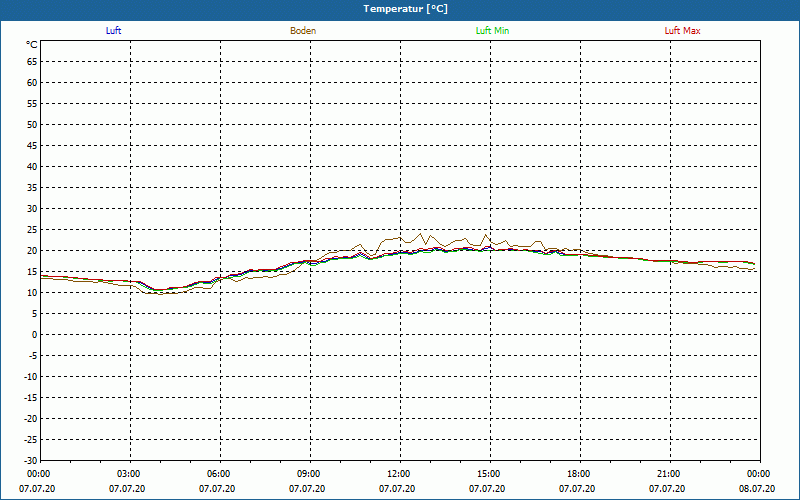Image resolution: width=800 pixels, height=500 pixels.
Task: Click the '03:00' time axis label
Action: [x=129, y=474]
